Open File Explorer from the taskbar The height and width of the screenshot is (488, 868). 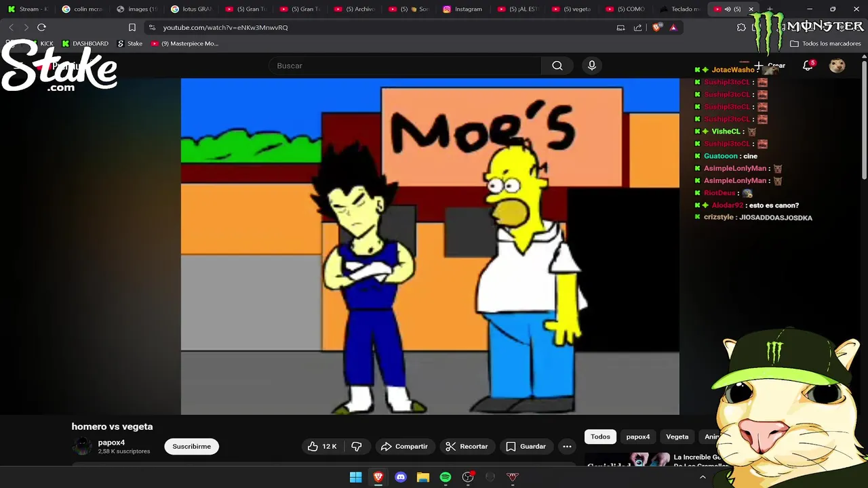point(423,477)
